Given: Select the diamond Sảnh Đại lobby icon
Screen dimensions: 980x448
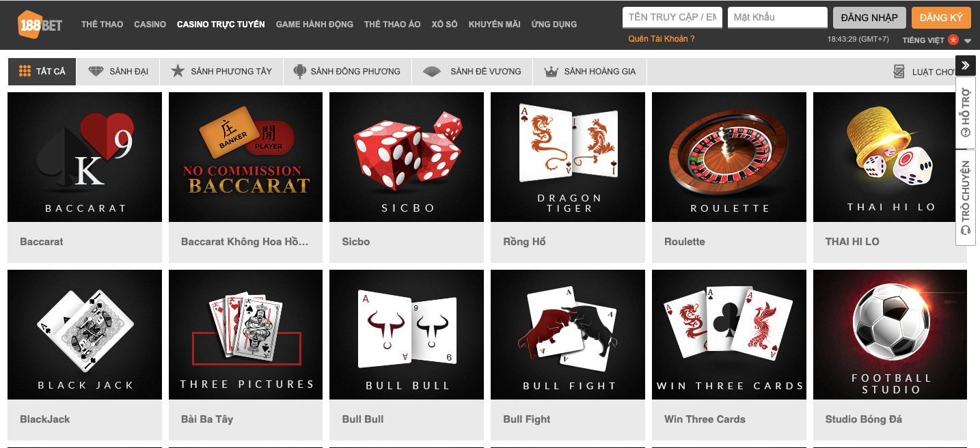Looking at the screenshot, I should pyautogui.click(x=96, y=71).
